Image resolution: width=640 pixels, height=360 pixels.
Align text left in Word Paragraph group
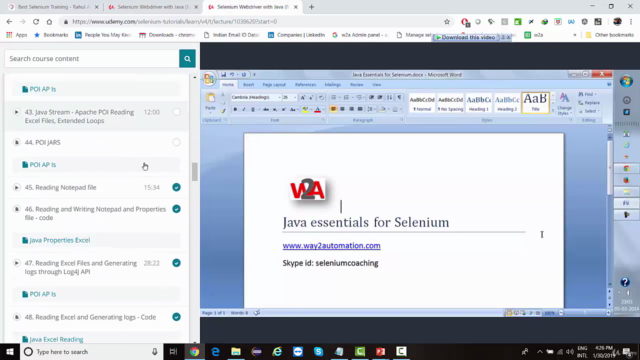click(x=333, y=109)
